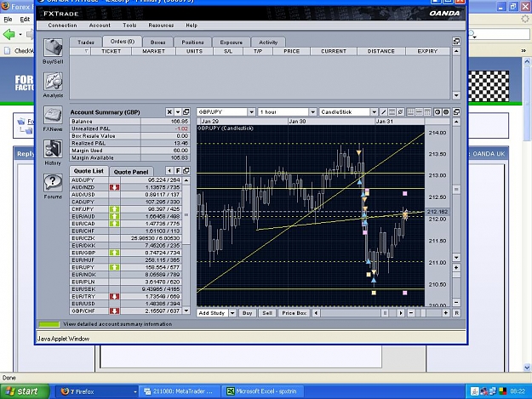
Task: Detach the orders table panel
Action: [x=457, y=42]
